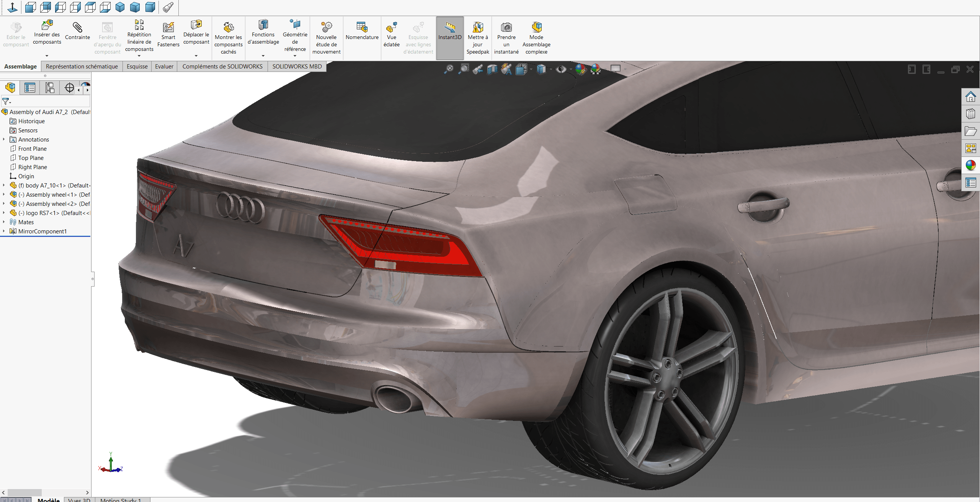The width and height of the screenshot is (980, 502).
Task: Open the ConfigurationManager panel tab
Action: (50, 88)
